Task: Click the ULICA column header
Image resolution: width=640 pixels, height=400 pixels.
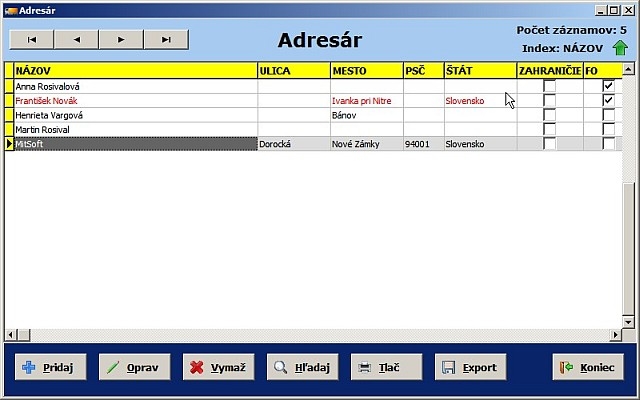Action: coord(294,71)
